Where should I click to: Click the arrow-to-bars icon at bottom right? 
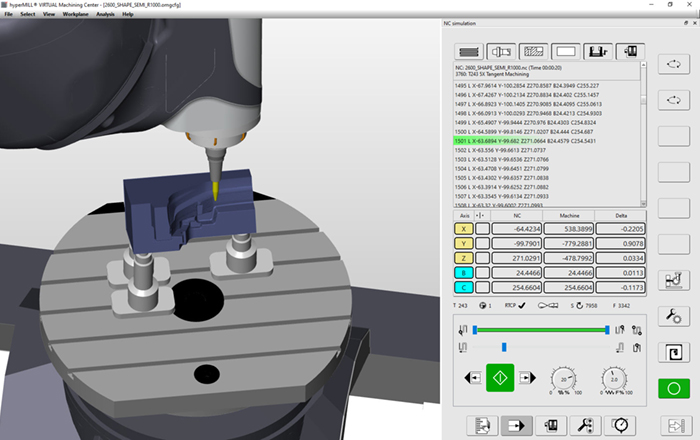[676, 426]
